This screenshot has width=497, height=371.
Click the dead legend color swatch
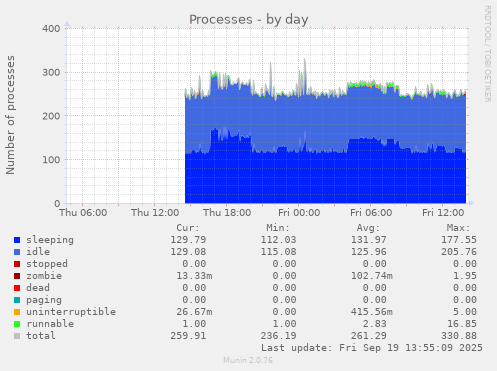pyautogui.click(x=17, y=288)
